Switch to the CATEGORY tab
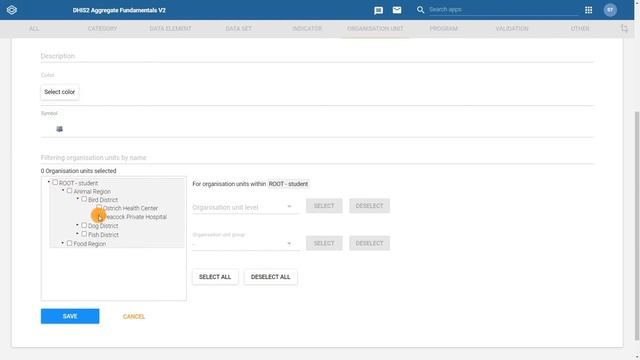This screenshot has height=360, width=640. coord(102,29)
